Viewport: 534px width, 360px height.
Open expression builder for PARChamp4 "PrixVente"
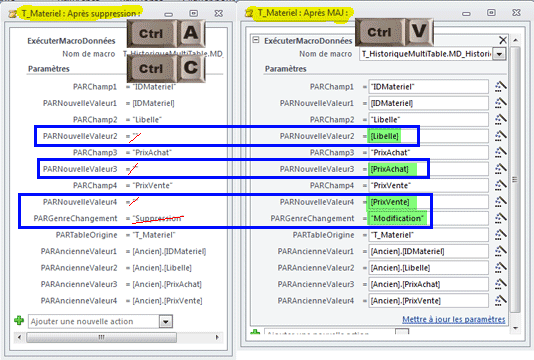[x=500, y=185]
